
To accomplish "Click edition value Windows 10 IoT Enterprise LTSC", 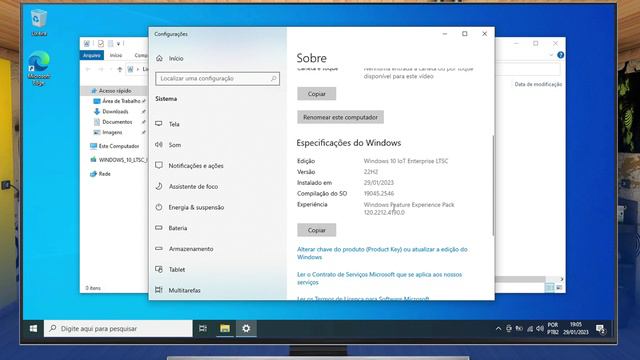I will click(x=406, y=161).
